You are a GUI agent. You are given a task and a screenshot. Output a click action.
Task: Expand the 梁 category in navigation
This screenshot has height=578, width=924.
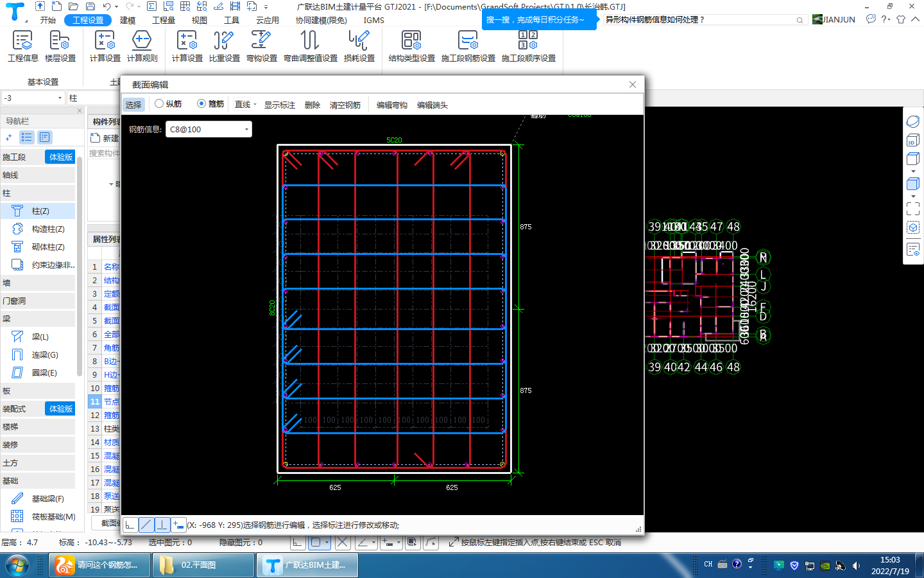pyautogui.click(x=38, y=319)
